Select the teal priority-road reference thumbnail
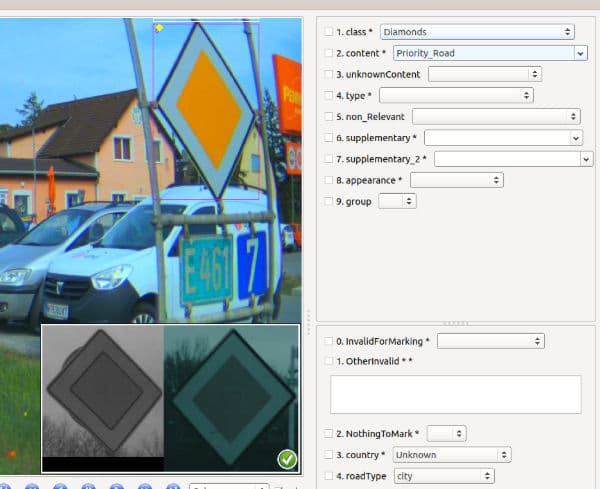Image resolution: width=600 pixels, height=489 pixels. [x=232, y=398]
